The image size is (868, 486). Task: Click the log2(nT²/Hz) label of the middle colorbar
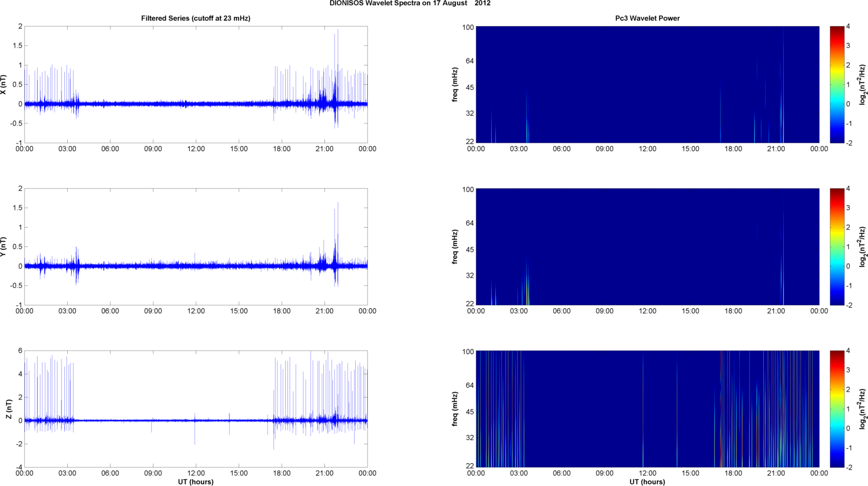(x=863, y=246)
